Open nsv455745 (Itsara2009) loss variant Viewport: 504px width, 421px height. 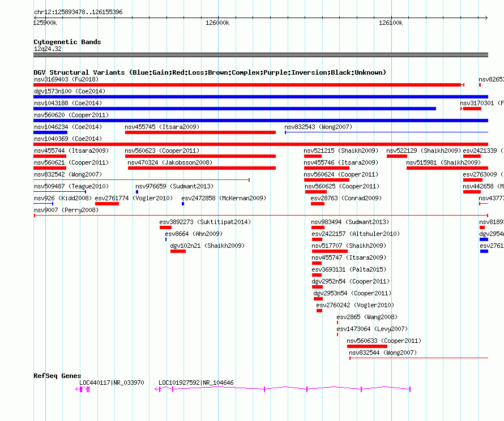(162, 127)
